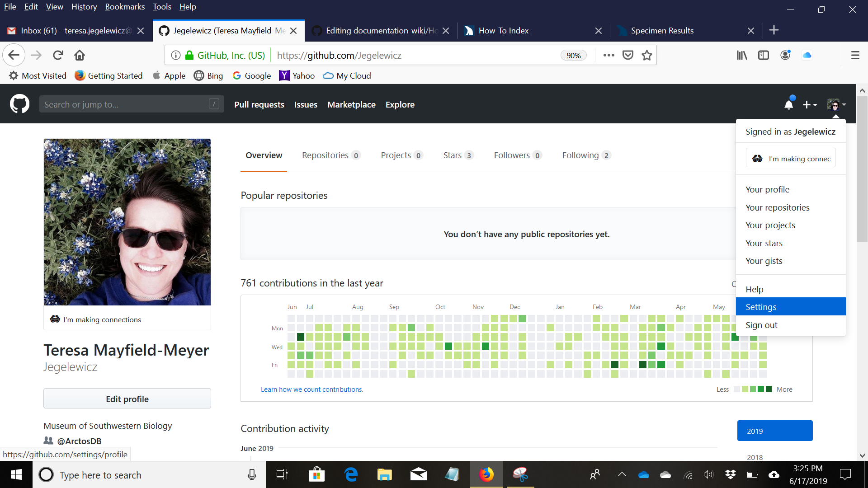Open the notifications bell
Image resolution: width=868 pixels, height=488 pixels.
coord(788,104)
